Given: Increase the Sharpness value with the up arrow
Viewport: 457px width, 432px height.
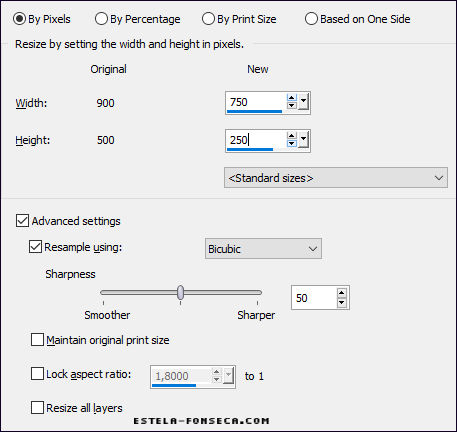Looking at the screenshot, I should [x=342, y=293].
